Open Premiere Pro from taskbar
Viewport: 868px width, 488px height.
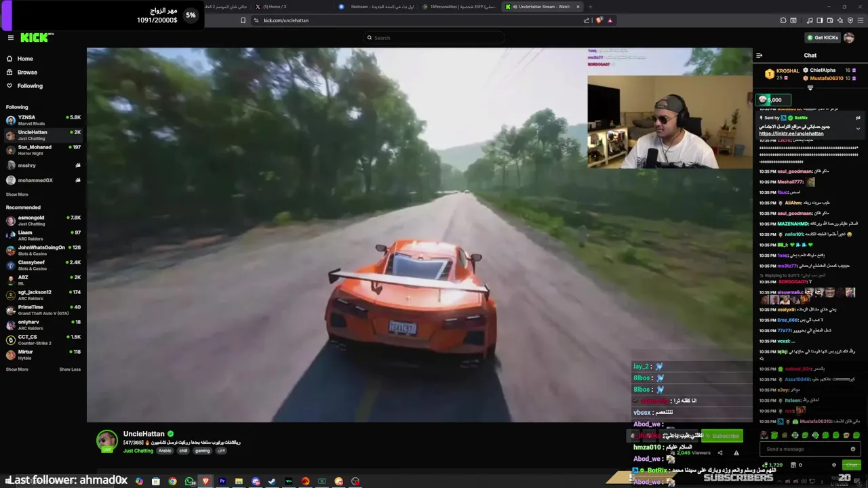pyautogui.click(x=222, y=481)
